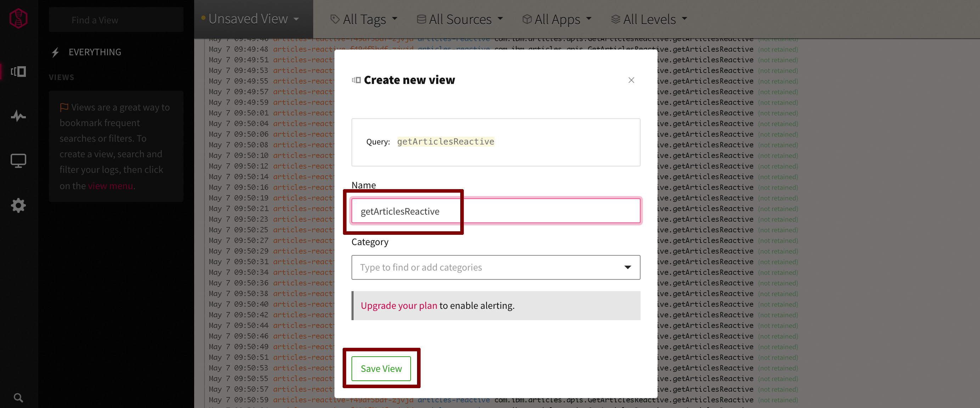Open the All Levels filter menu
Image resolution: width=980 pixels, height=408 pixels.
point(649,19)
